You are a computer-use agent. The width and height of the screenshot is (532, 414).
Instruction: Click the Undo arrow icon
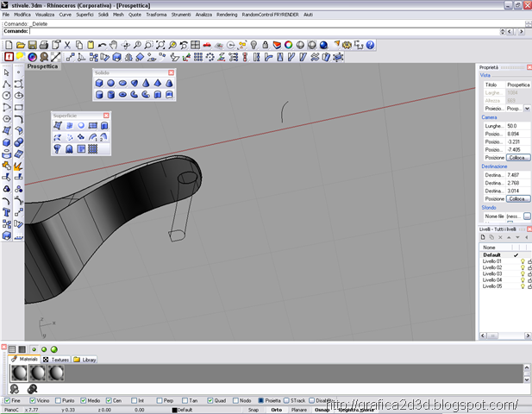coord(102,45)
